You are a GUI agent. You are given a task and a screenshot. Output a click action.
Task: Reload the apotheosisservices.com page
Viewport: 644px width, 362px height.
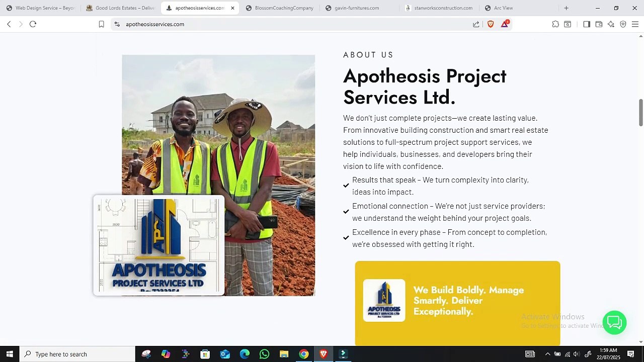pyautogui.click(x=33, y=24)
